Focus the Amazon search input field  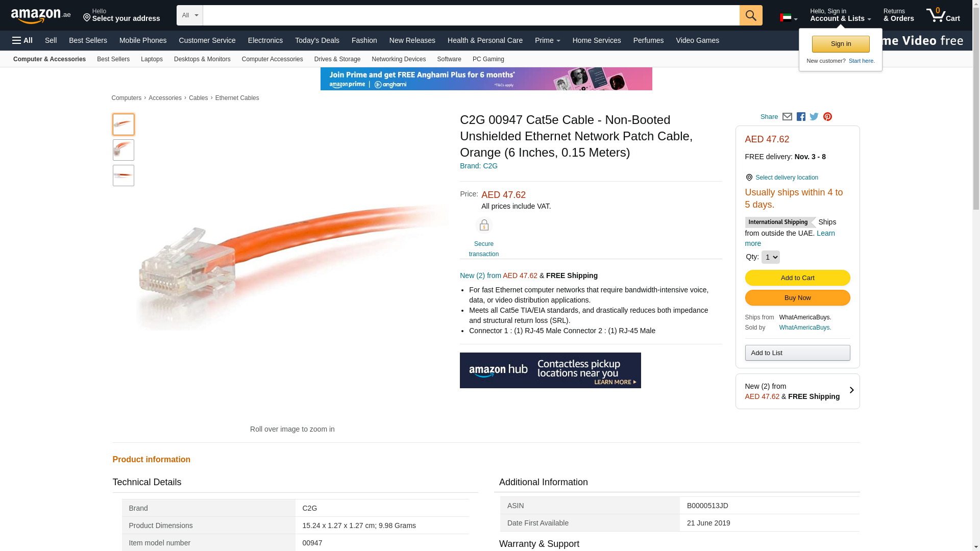coord(471,15)
